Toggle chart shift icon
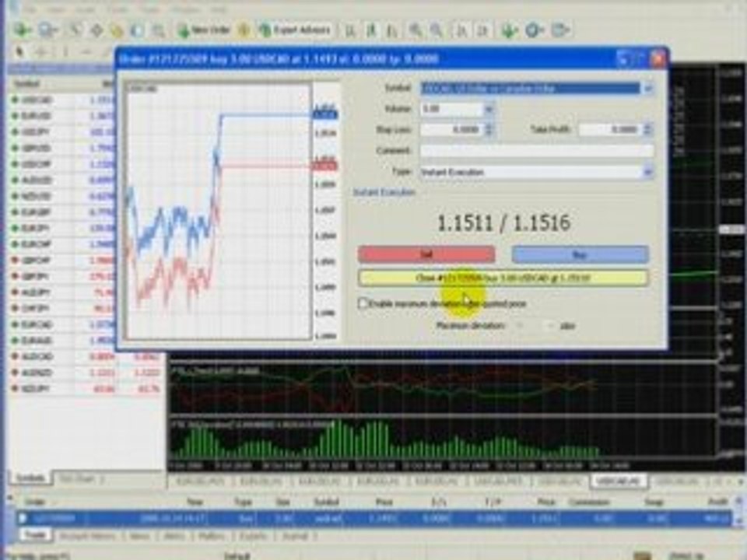The image size is (747, 560). coord(482,30)
